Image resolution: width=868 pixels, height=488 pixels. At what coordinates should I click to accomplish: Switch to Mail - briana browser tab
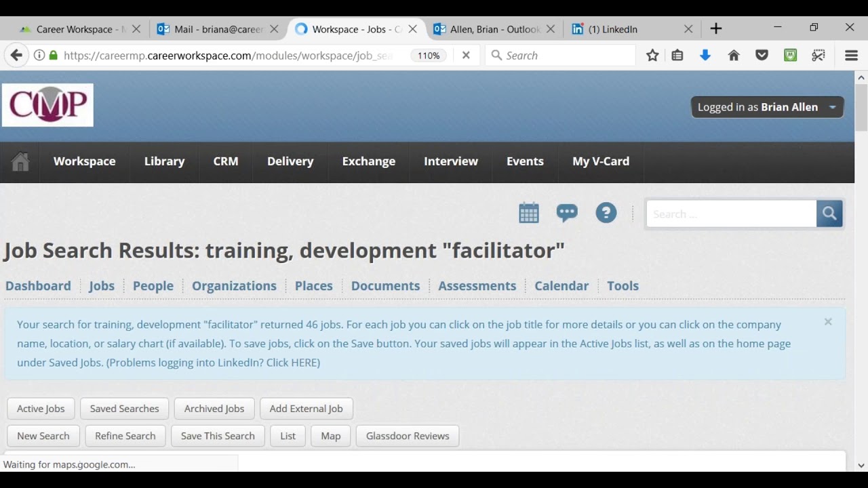217,29
